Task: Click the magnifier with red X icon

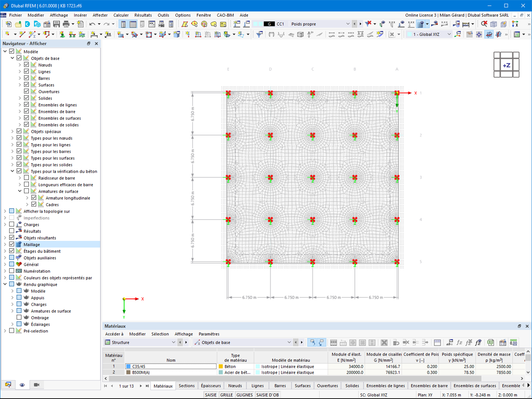Action: [x=484, y=24]
